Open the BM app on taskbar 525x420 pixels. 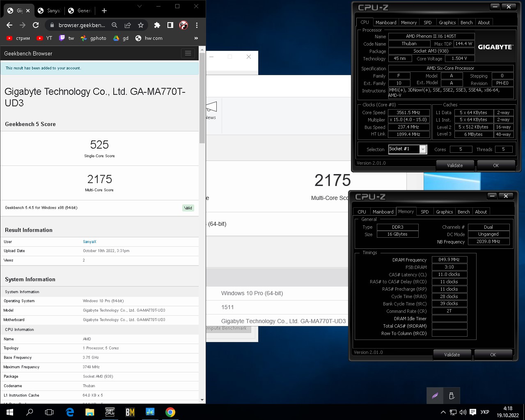coord(130,412)
